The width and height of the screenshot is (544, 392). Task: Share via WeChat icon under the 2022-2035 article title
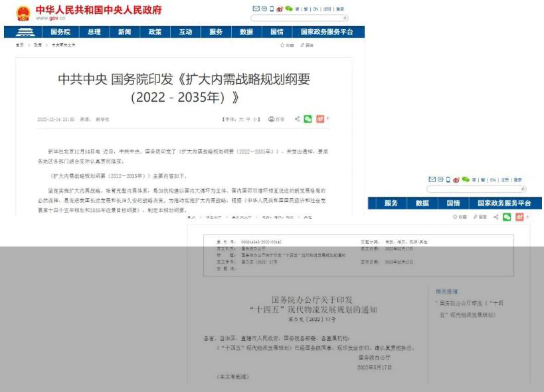point(308,119)
